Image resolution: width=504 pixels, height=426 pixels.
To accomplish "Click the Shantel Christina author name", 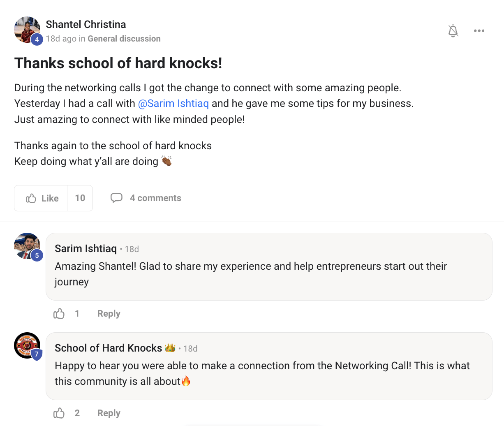I will 86,24.
